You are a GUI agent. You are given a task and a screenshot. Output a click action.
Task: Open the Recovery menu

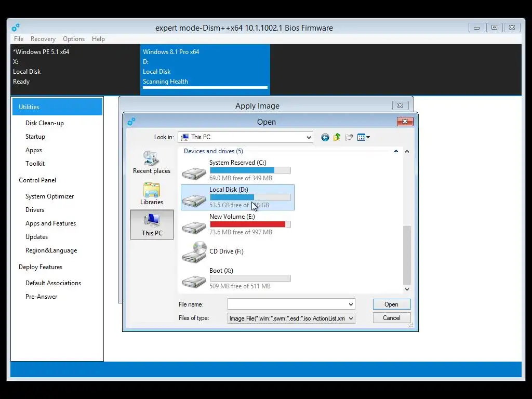tap(43, 38)
